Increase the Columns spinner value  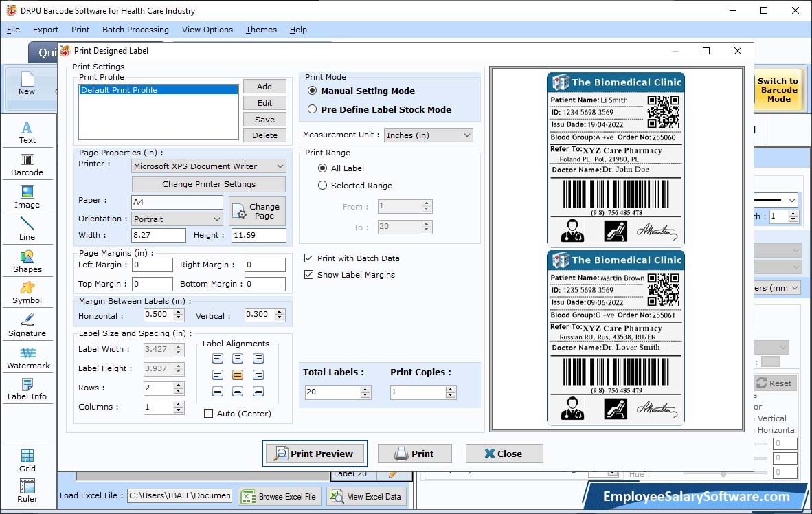(x=179, y=404)
